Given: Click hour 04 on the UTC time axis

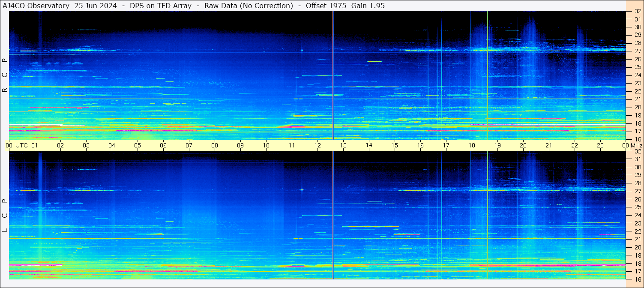Looking at the screenshot, I should click(112, 145).
